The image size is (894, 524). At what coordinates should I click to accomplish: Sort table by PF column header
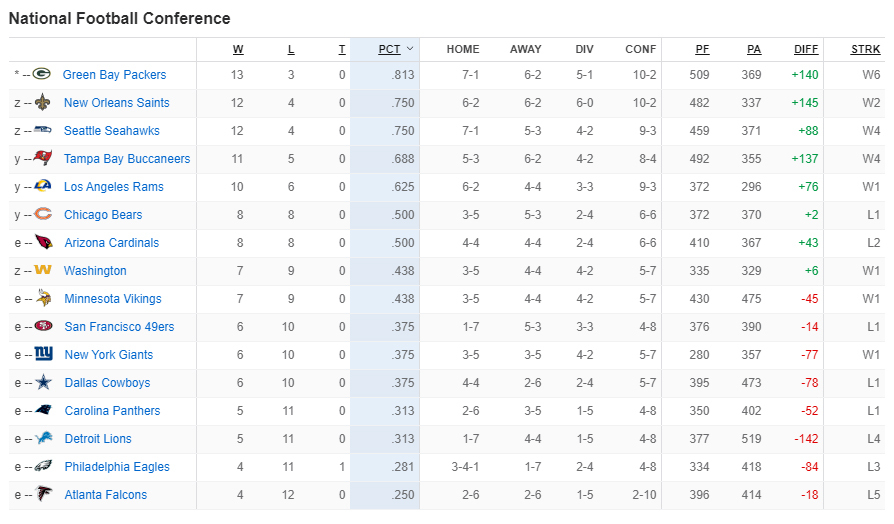click(703, 49)
